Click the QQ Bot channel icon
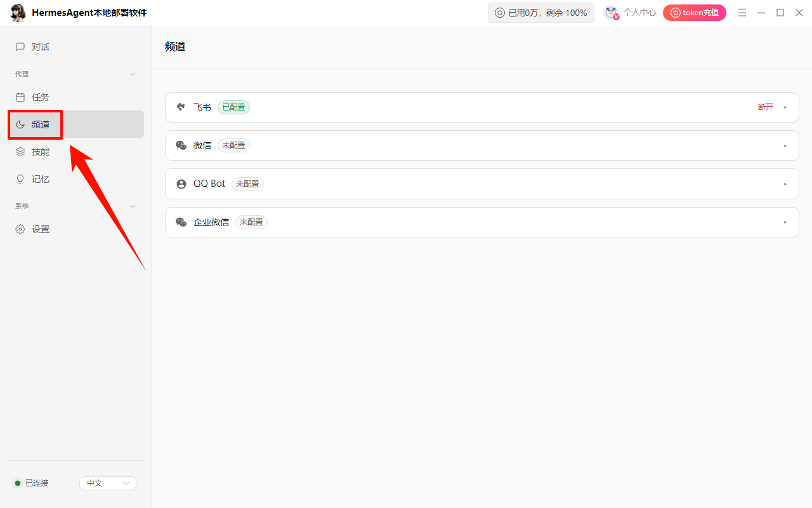The image size is (812, 508). click(x=181, y=184)
